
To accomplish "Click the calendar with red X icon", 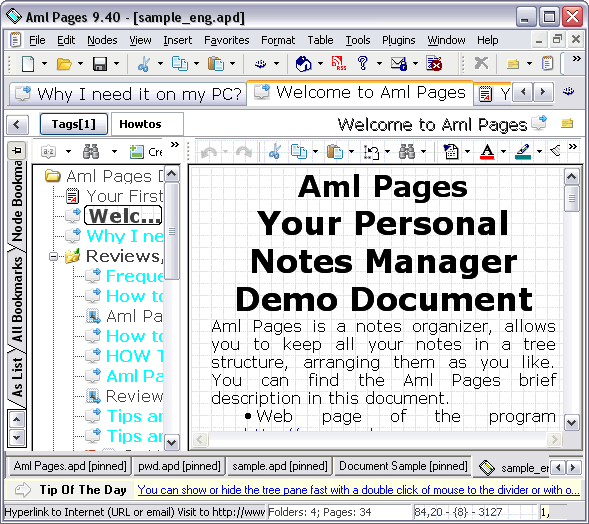I will (x=434, y=63).
